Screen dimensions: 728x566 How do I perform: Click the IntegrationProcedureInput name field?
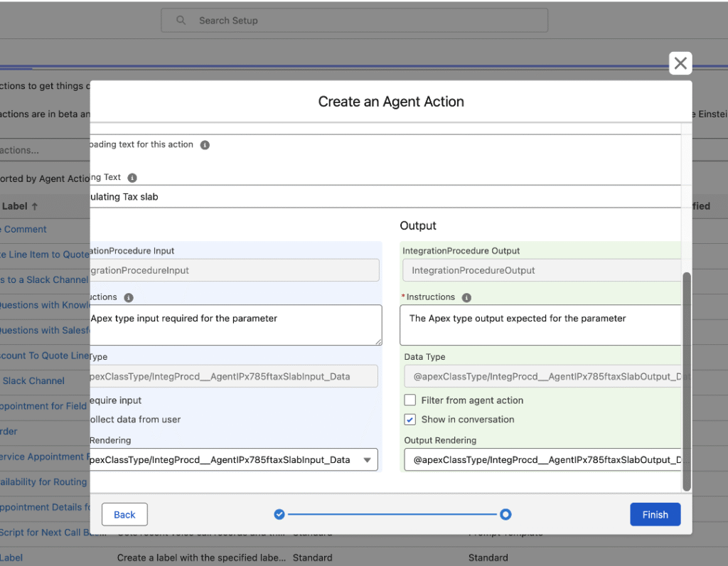pos(235,270)
